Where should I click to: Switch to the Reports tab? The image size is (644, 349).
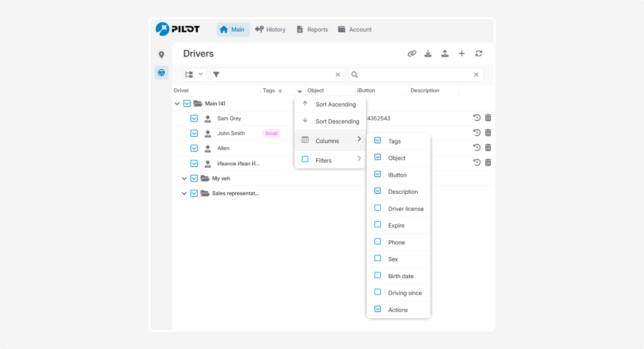312,30
